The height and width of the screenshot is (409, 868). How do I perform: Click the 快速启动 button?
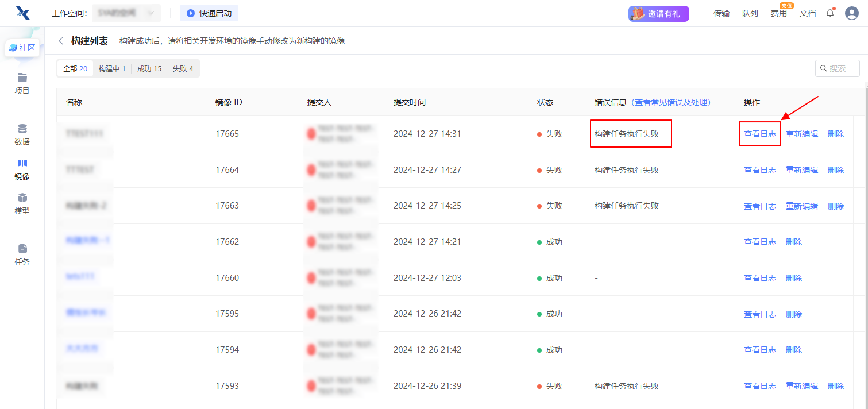click(209, 13)
